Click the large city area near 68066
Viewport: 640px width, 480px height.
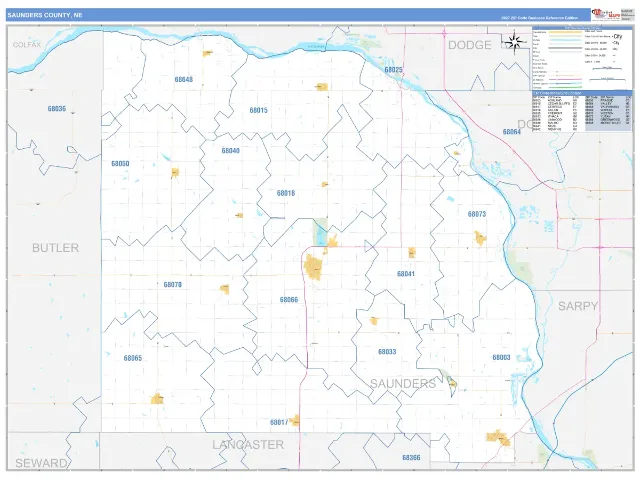click(313, 267)
